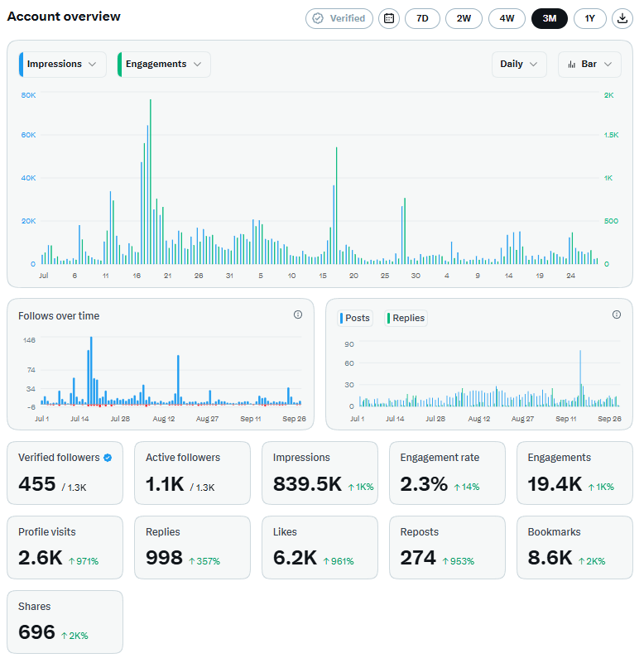644x658 pixels.
Task: Open the Bar chart type dropdown
Action: 589,65
